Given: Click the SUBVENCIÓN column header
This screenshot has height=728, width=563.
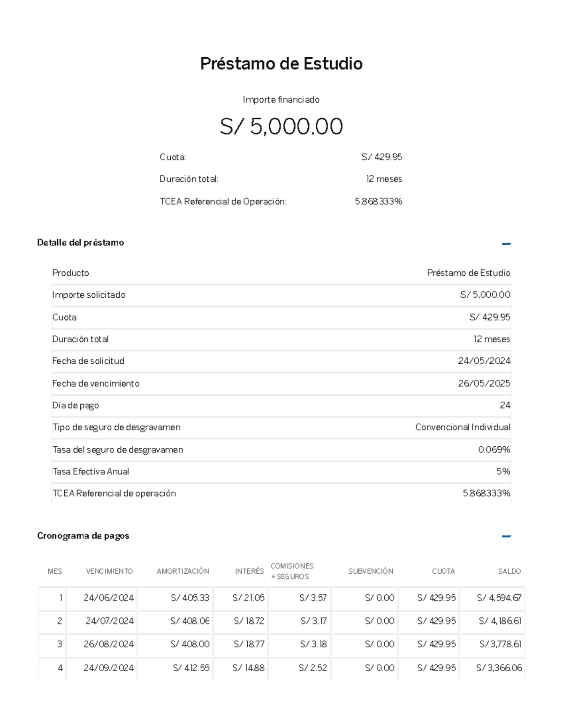Looking at the screenshot, I should pyautogui.click(x=371, y=571).
